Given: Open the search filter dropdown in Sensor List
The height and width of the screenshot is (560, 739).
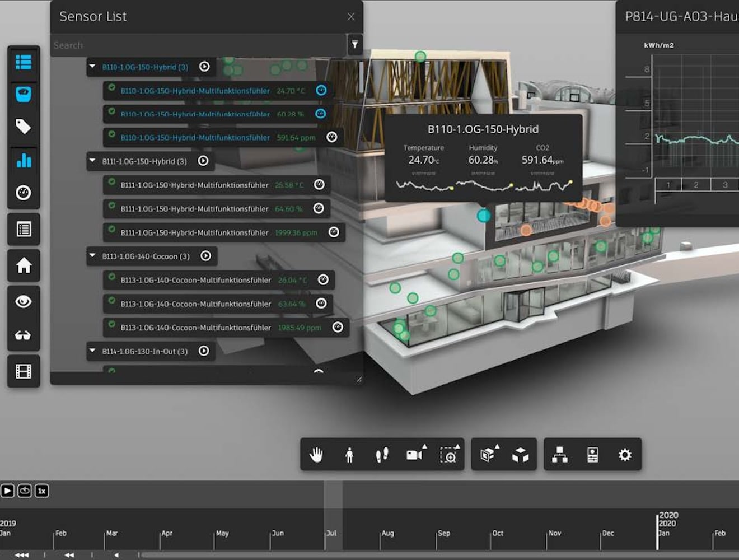Looking at the screenshot, I should coord(355,45).
